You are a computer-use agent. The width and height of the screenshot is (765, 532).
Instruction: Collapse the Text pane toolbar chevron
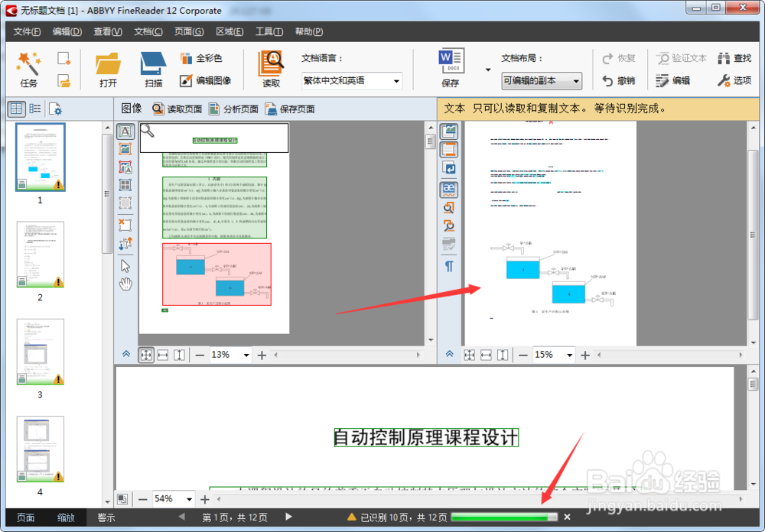(449, 355)
